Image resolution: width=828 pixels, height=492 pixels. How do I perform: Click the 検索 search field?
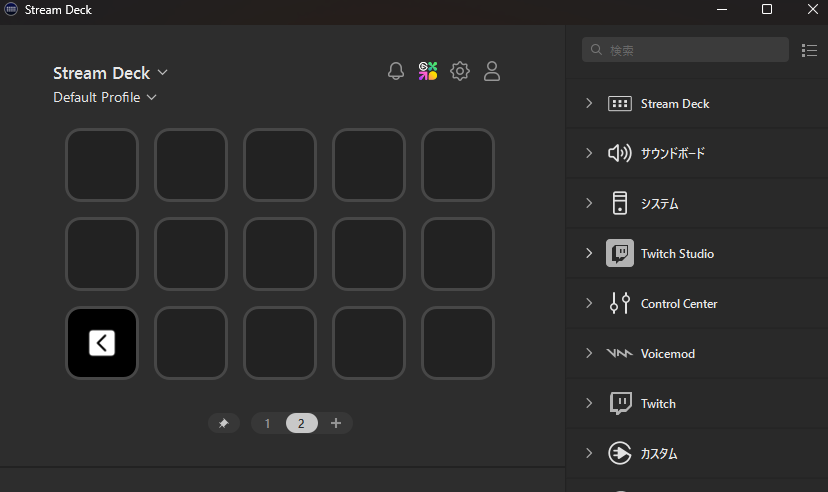[x=690, y=50]
